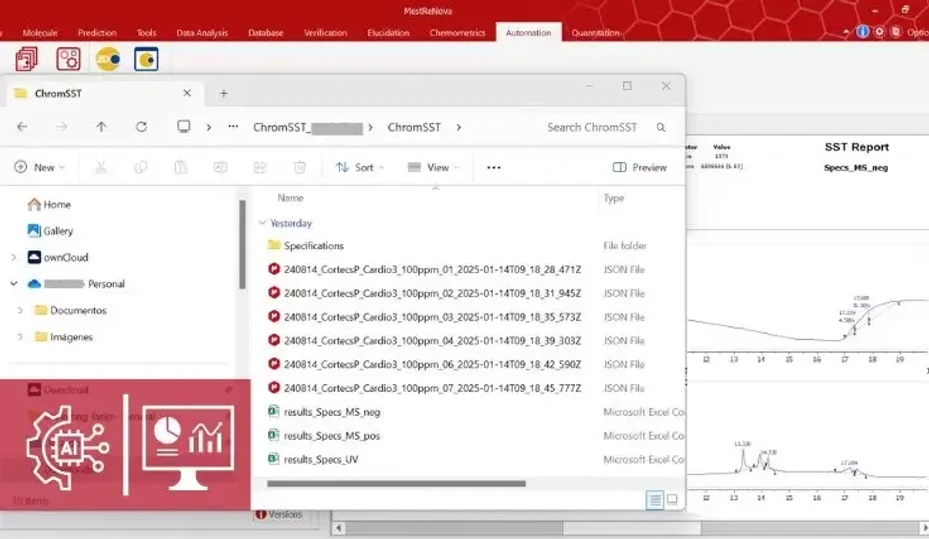The height and width of the screenshot is (539, 929).
Task: Open the See more ellipsis menu
Action: click(x=494, y=168)
